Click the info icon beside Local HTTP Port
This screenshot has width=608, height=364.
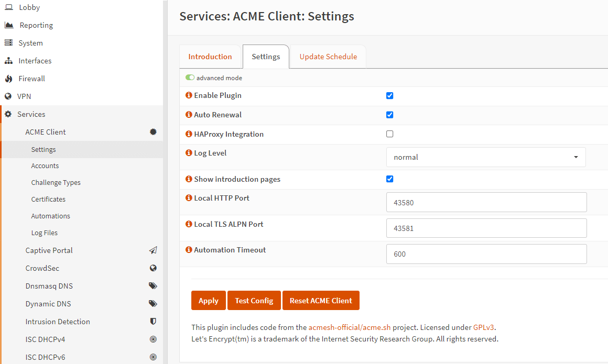[x=189, y=198]
